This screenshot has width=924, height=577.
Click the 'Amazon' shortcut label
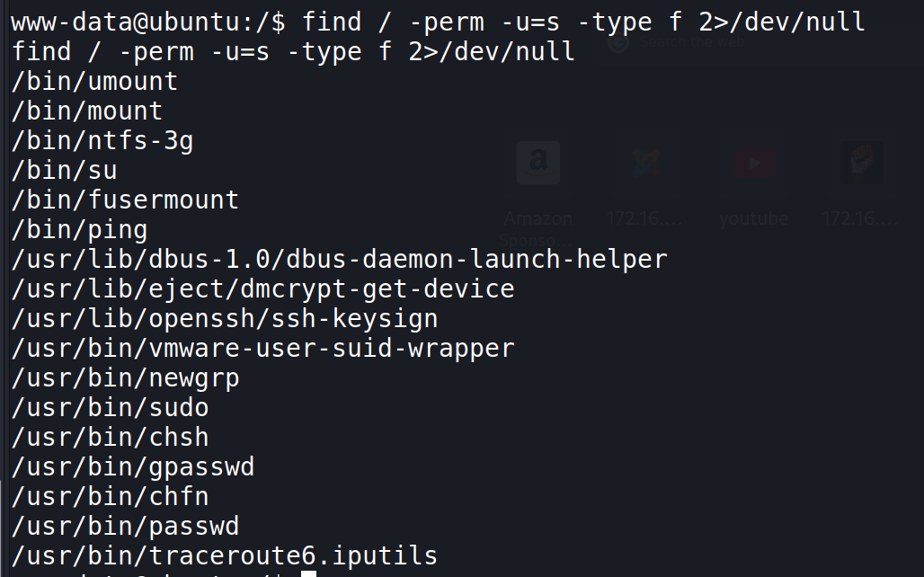(538, 218)
